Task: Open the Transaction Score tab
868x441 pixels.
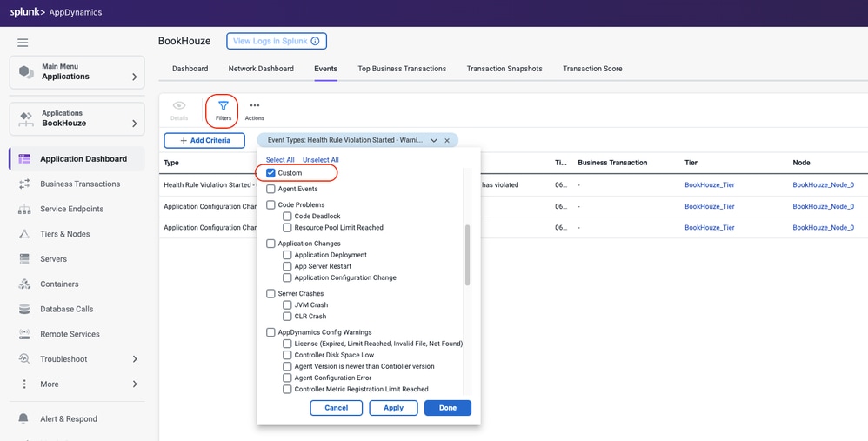Action: 592,69
